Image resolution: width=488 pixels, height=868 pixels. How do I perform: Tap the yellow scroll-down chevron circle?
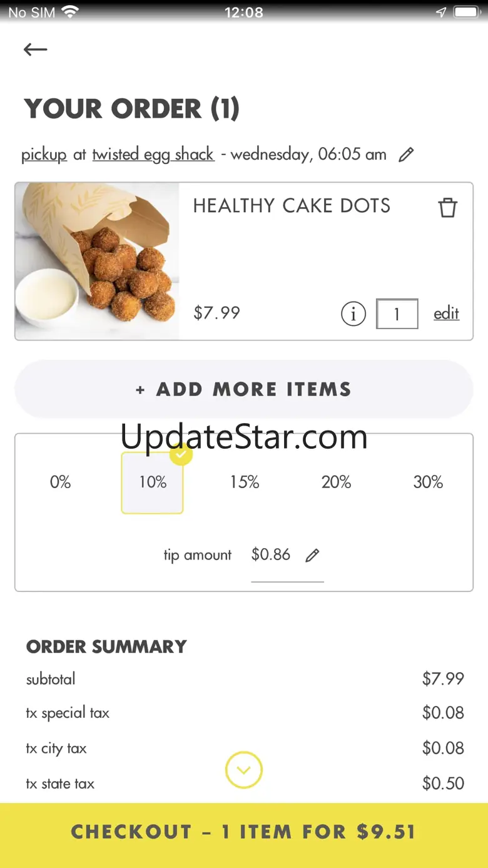click(x=244, y=770)
